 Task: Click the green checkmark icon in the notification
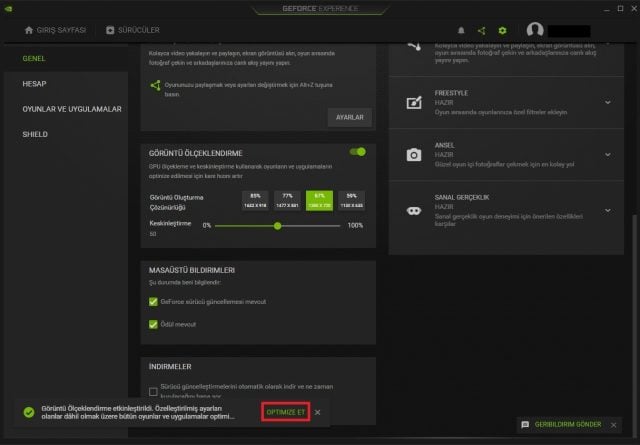pos(29,412)
